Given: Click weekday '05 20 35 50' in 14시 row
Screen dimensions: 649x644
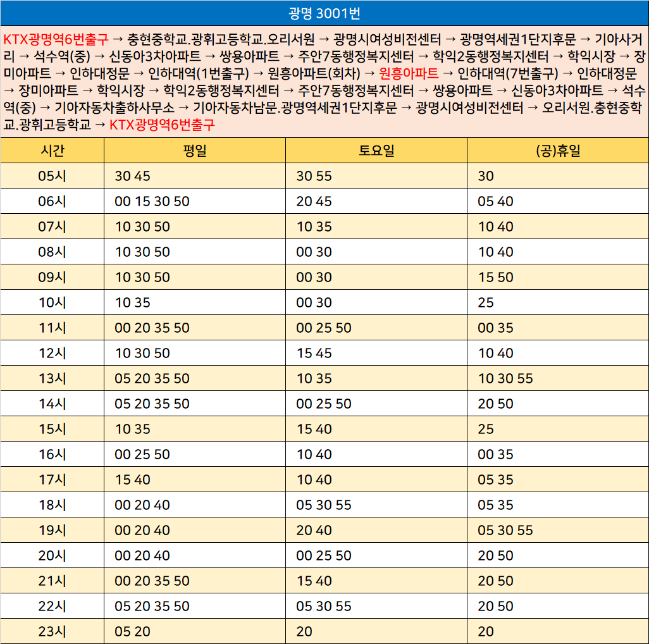Looking at the screenshot, I should (x=152, y=404).
